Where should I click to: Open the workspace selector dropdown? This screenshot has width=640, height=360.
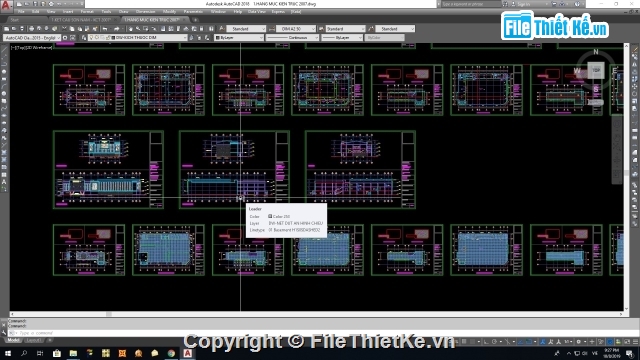pos(32,38)
